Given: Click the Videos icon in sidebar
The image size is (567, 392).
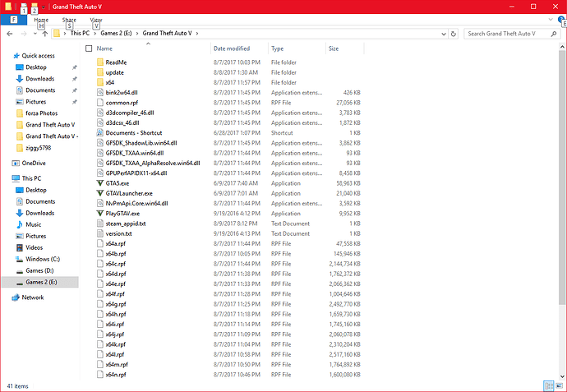Looking at the screenshot, I should [20, 247].
